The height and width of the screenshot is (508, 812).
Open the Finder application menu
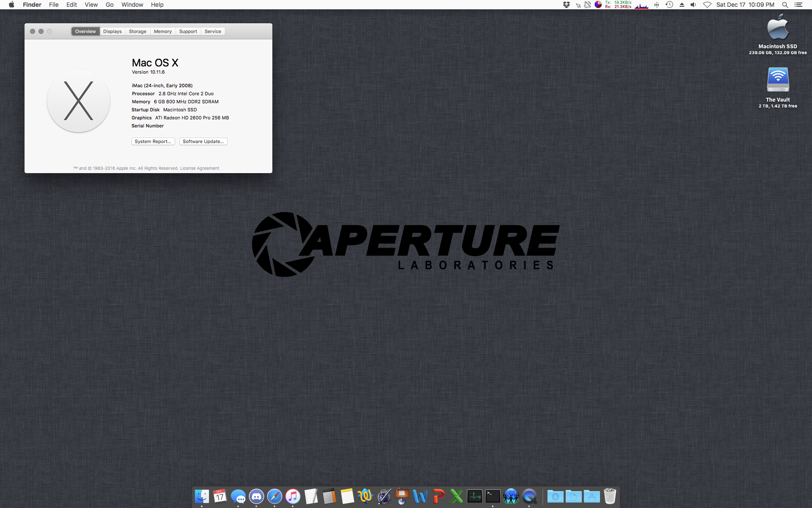pos(32,5)
